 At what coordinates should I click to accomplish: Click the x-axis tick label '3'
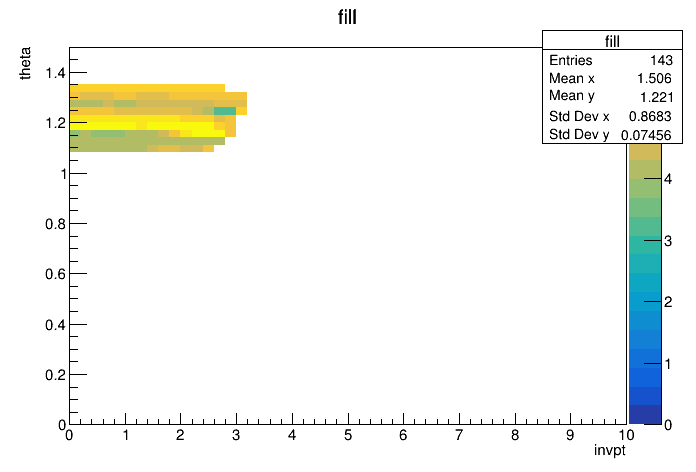[236, 435]
